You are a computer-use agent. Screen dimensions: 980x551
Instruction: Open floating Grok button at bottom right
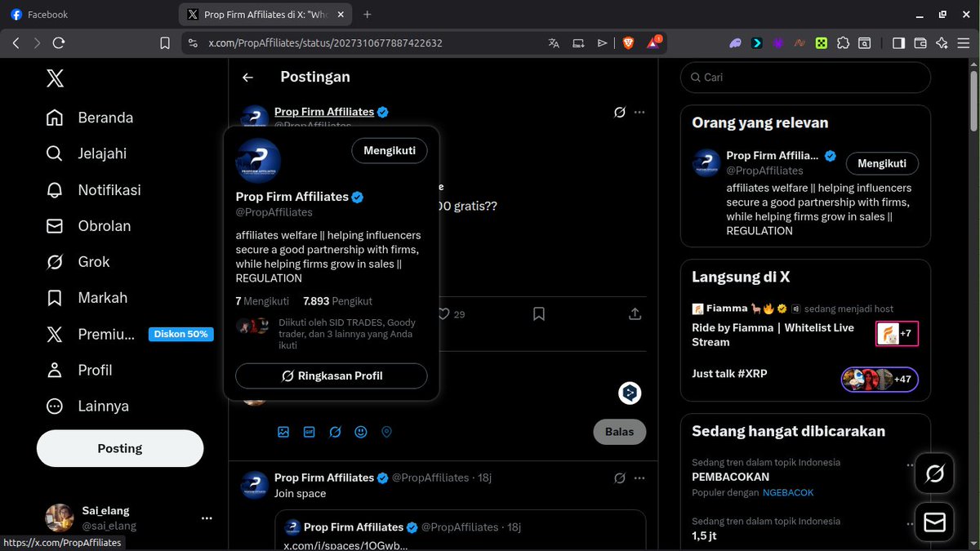pyautogui.click(x=934, y=473)
